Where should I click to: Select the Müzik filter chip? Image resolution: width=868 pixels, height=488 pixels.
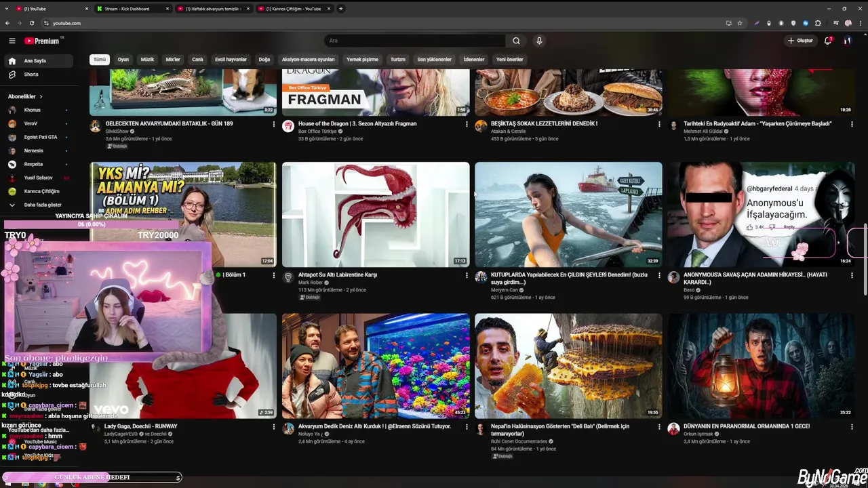click(147, 60)
